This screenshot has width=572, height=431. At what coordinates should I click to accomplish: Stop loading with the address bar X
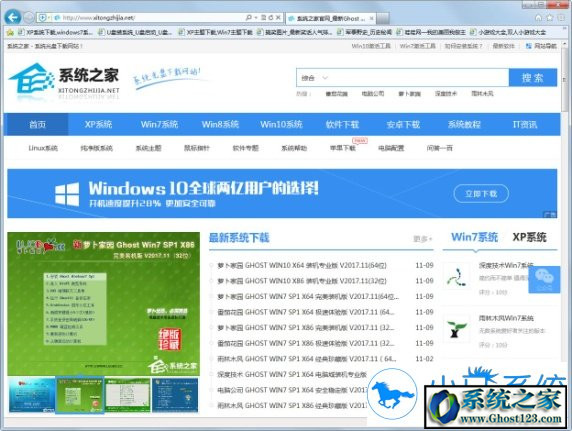click(x=278, y=18)
